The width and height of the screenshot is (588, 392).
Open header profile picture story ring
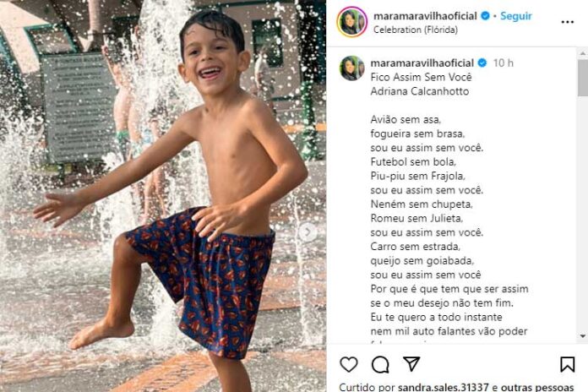pos(351,22)
